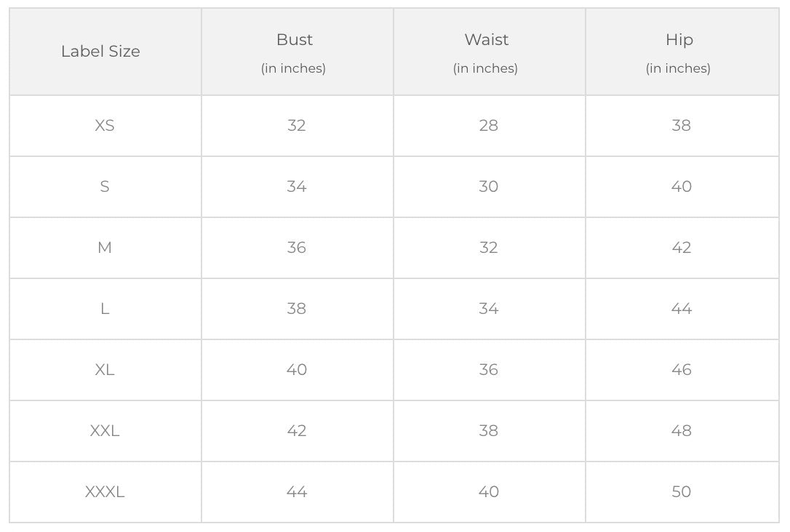The width and height of the screenshot is (790, 532).
Task: Click the hip value 50 for XXXL
Action: coord(681,492)
